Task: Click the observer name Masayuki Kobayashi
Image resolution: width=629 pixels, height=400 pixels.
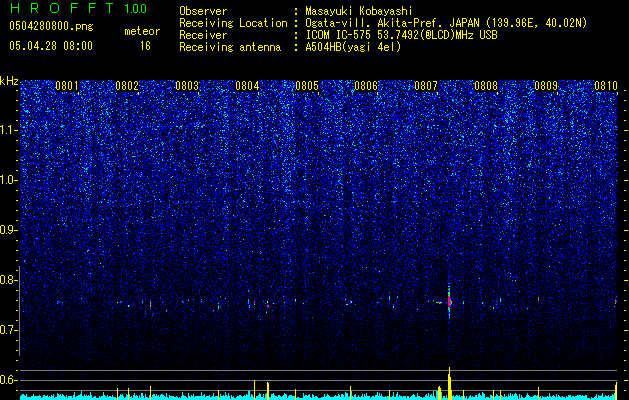Action: (359, 11)
